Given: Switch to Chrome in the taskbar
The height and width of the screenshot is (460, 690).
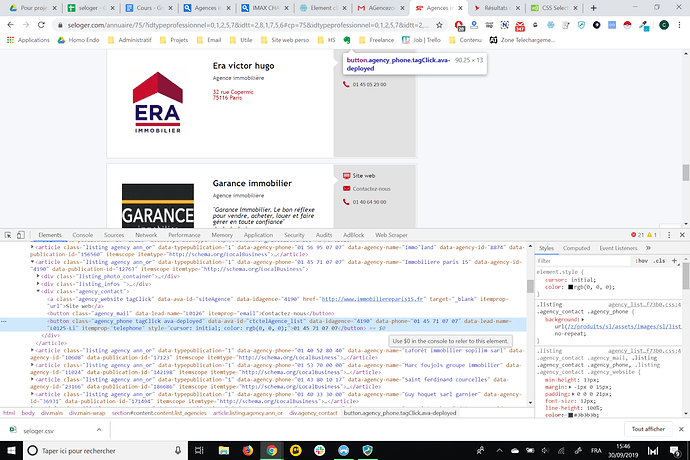Looking at the screenshot, I should point(272,450).
